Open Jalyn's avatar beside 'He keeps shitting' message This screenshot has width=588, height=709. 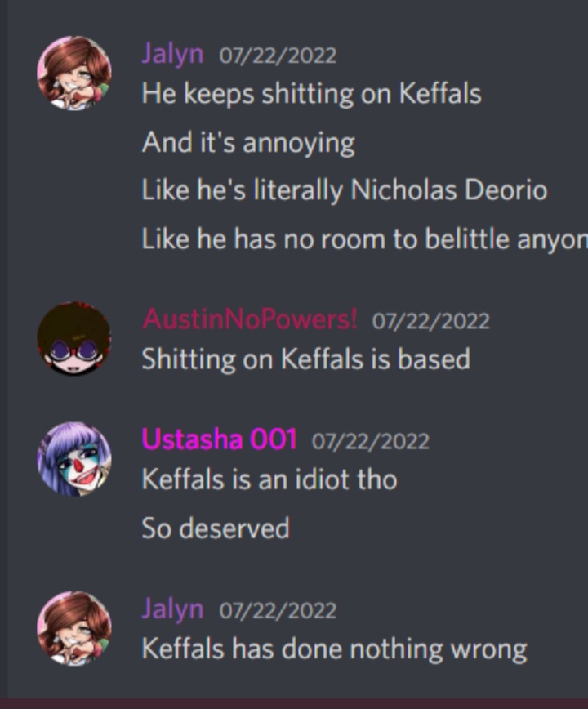tap(74, 74)
